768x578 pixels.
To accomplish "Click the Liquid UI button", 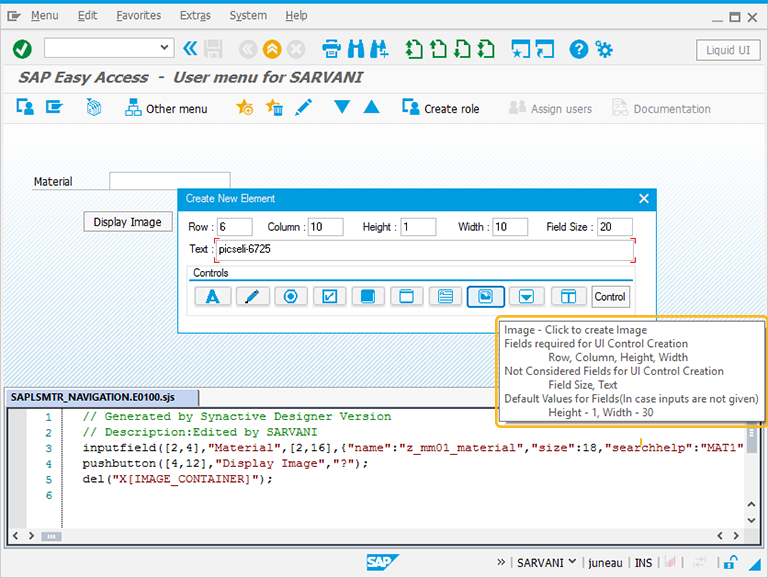I will (728, 50).
